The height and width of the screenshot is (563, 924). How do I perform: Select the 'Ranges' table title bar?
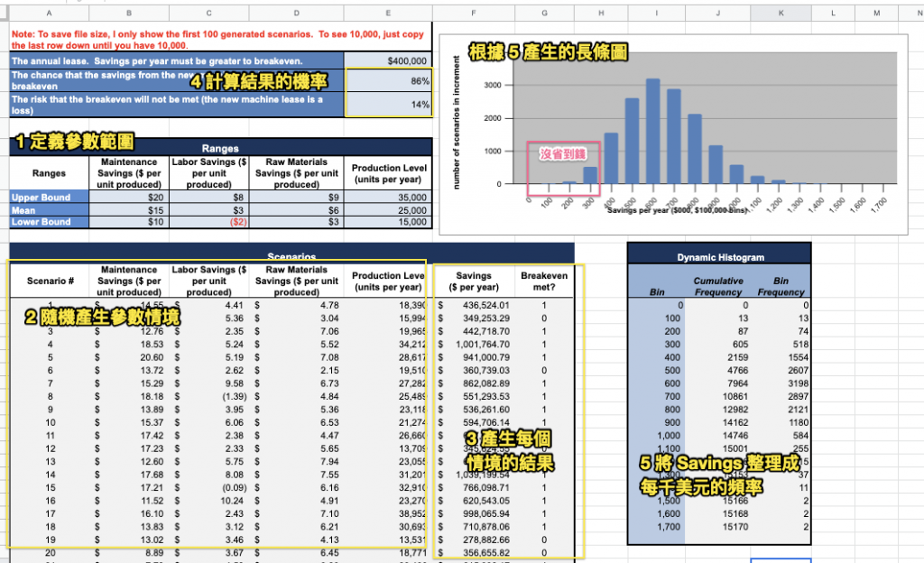220,148
